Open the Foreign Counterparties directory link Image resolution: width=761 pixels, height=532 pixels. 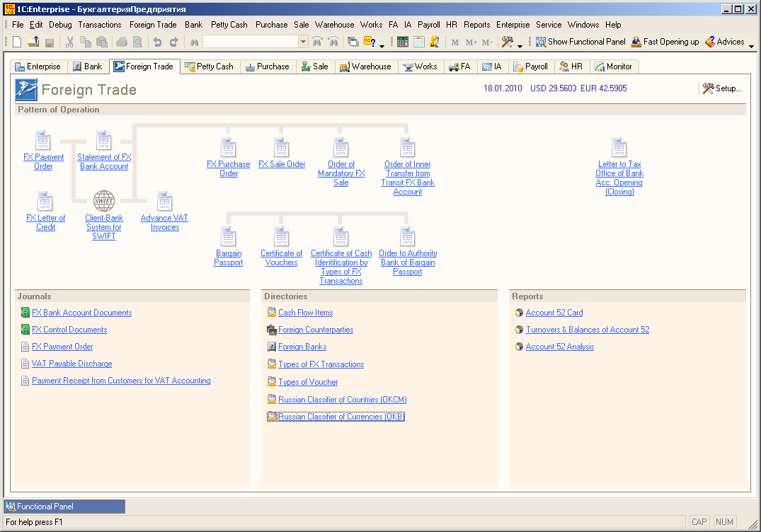point(315,330)
